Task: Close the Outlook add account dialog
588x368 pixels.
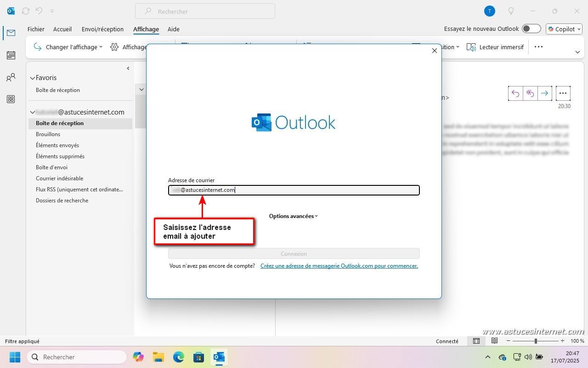Action: [435, 51]
